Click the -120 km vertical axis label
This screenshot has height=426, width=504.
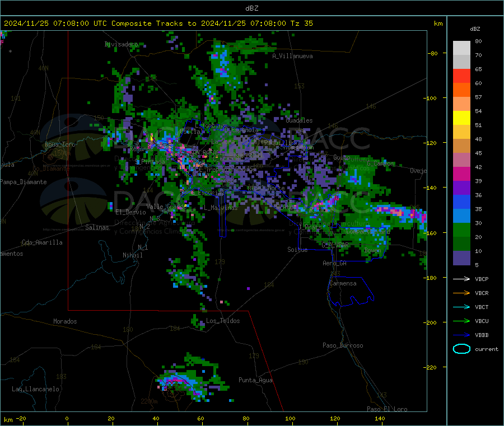pyautogui.click(x=431, y=143)
